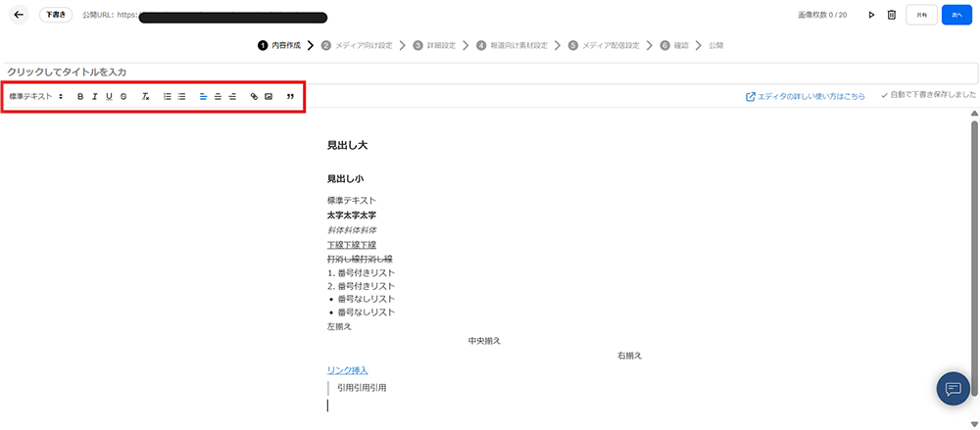Go to the final 公開 step
Image resolution: width=980 pixels, height=430 pixels.
tap(716, 46)
